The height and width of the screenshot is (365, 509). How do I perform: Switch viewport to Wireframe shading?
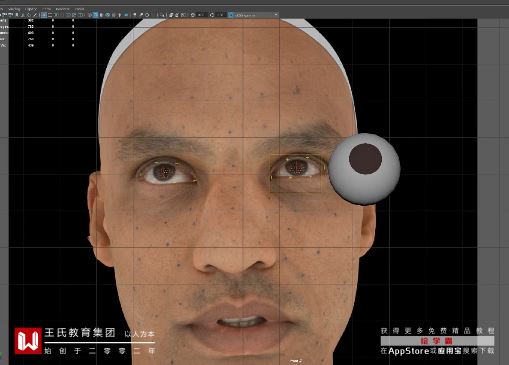coord(88,15)
